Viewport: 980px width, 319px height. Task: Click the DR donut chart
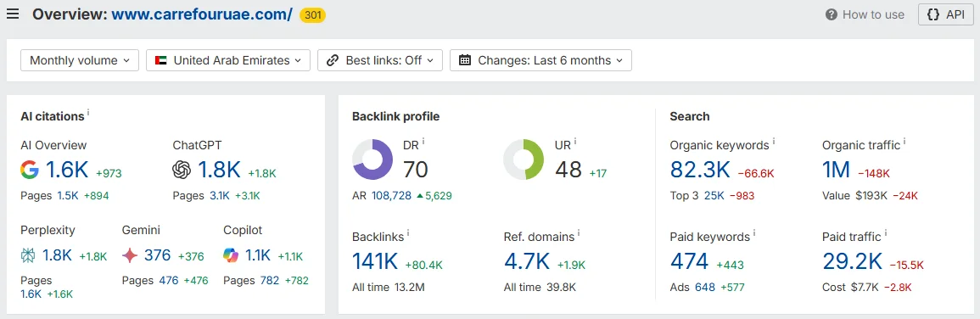pos(372,159)
